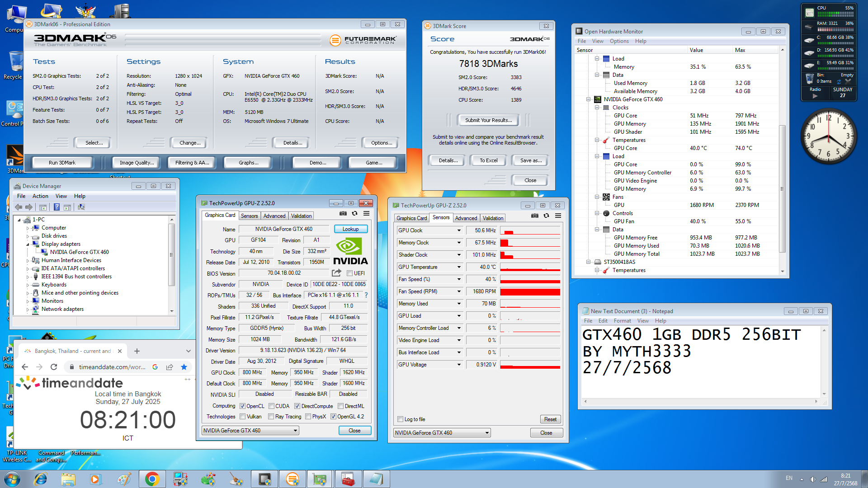The image size is (868, 488).
Task: Toggle the OpenCL checkbox
Action: pos(242,406)
